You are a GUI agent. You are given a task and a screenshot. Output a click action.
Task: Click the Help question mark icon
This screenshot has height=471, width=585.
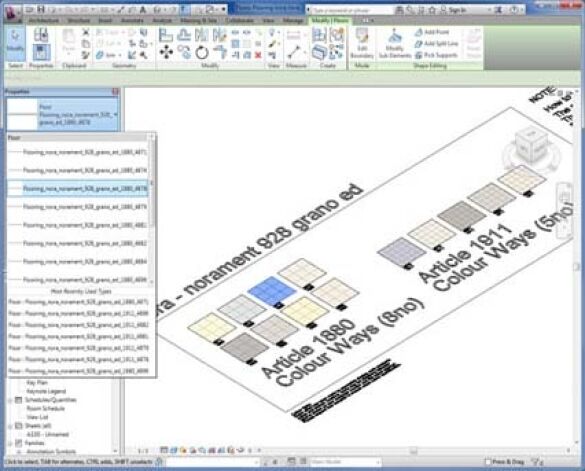click(x=514, y=10)
